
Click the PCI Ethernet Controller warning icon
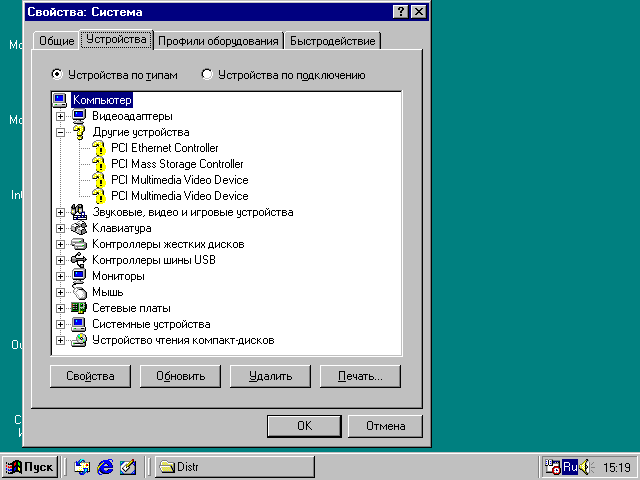click(98, 148)
